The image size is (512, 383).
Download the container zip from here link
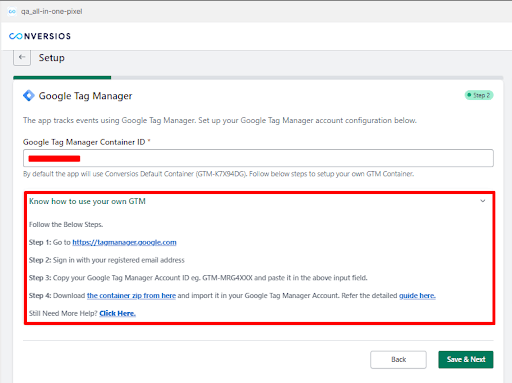point(131,296)
